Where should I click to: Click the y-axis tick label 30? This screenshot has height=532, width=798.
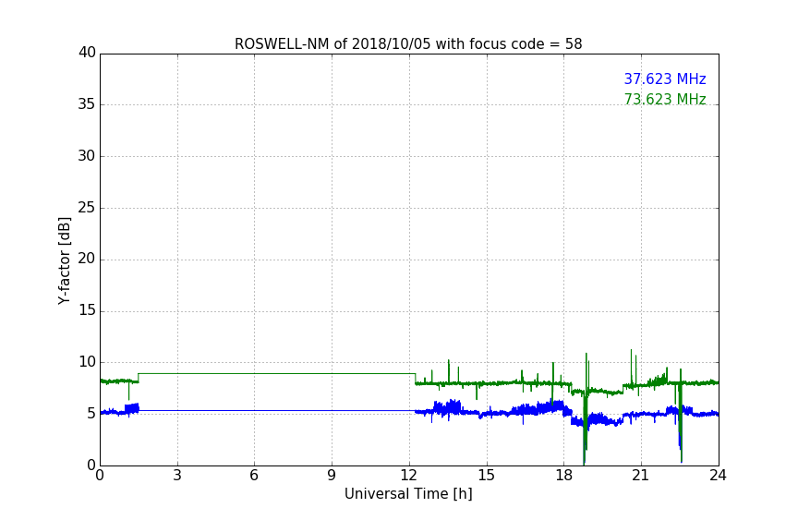pos(87,156)
